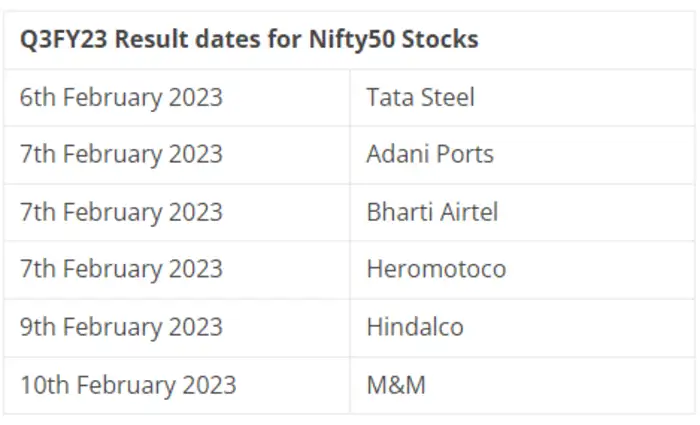
Task: Select the Tata Steel cell
Action: [x=420, y=97]
